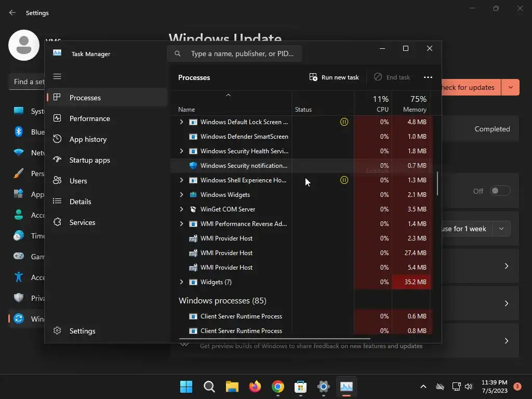This screenshot has width=532, height=399.
Task: Open Windows Start menu
Action: [x=186, y=387]
